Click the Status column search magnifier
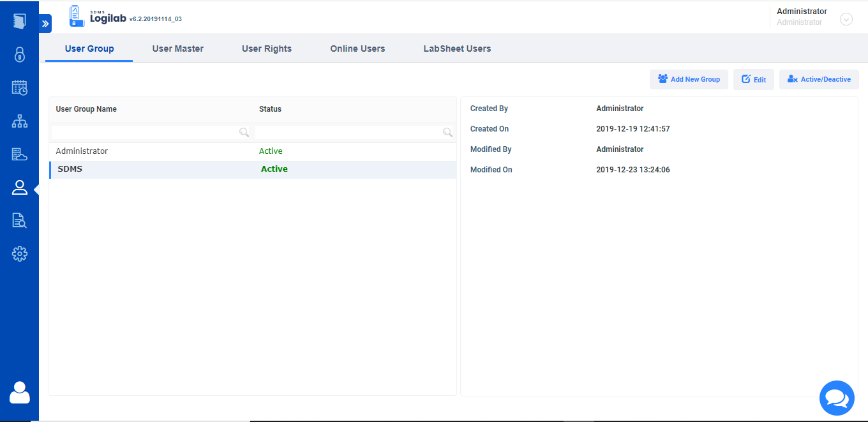 [447, 132]
